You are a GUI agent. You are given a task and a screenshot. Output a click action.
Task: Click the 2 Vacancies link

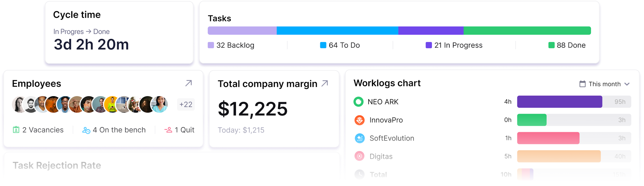(x=43, y=130)
